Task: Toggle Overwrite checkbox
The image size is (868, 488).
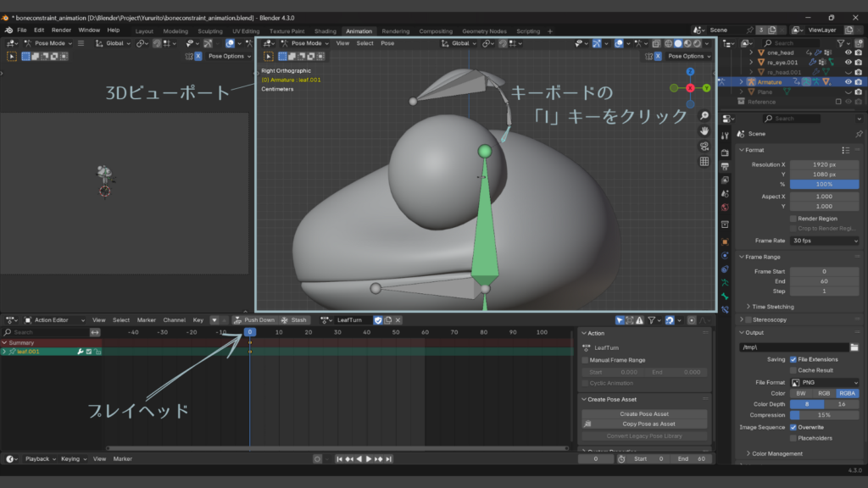Action: [x=793, y=427]
